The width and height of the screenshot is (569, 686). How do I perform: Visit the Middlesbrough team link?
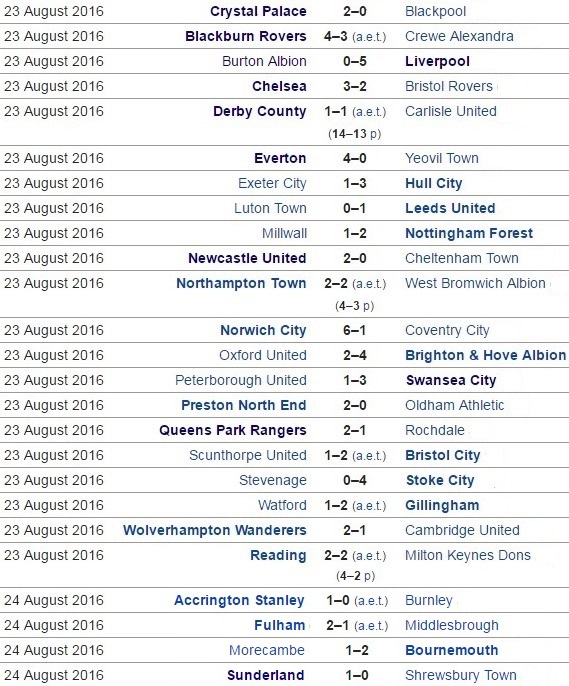tap(452, 625)
